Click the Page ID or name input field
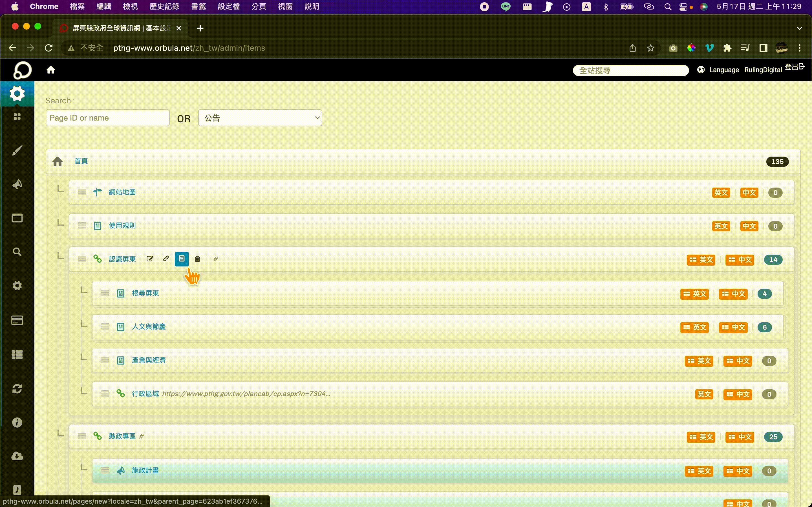The height and width of the screenshot is (507, 812). pyautogui.click(x=108, y=118)
